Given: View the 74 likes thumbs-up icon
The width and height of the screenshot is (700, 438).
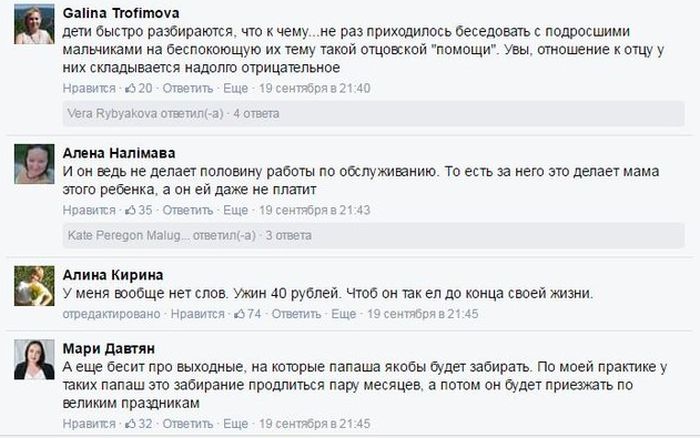Looking at the screenshot, I should click(x=238, y=313).
